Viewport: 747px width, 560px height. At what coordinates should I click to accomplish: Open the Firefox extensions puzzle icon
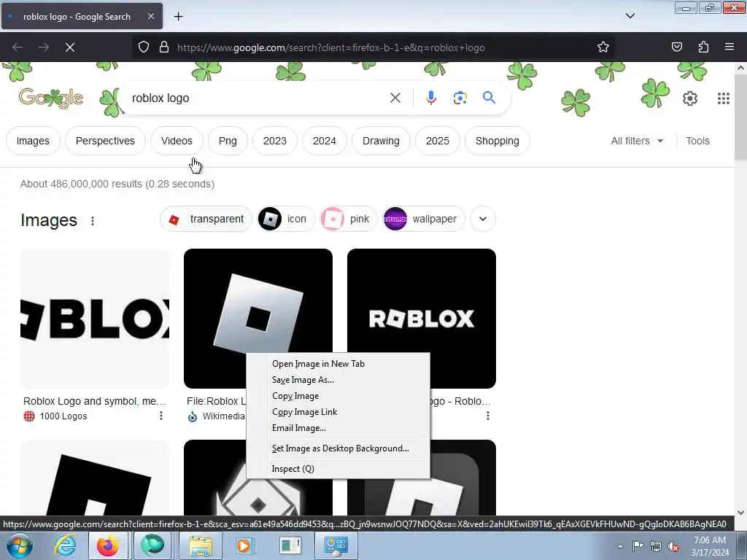point(703,47)
